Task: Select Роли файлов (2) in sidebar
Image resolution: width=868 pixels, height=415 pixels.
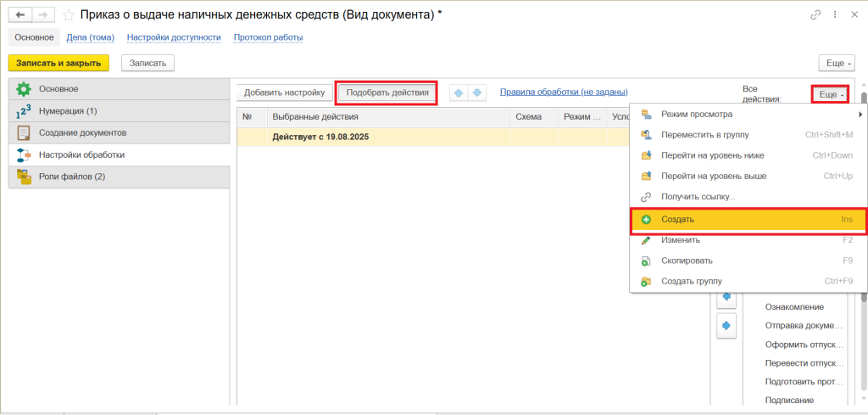Action: tap(72, 177)
